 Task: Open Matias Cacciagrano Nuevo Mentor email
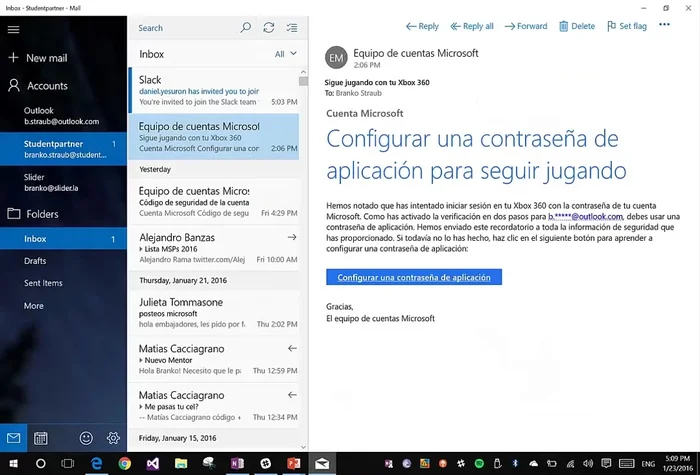pos(214,359)
